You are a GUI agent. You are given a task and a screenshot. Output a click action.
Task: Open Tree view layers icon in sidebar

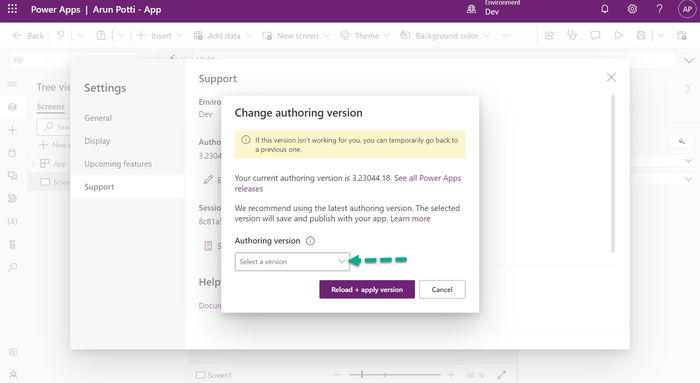(12, 107)
